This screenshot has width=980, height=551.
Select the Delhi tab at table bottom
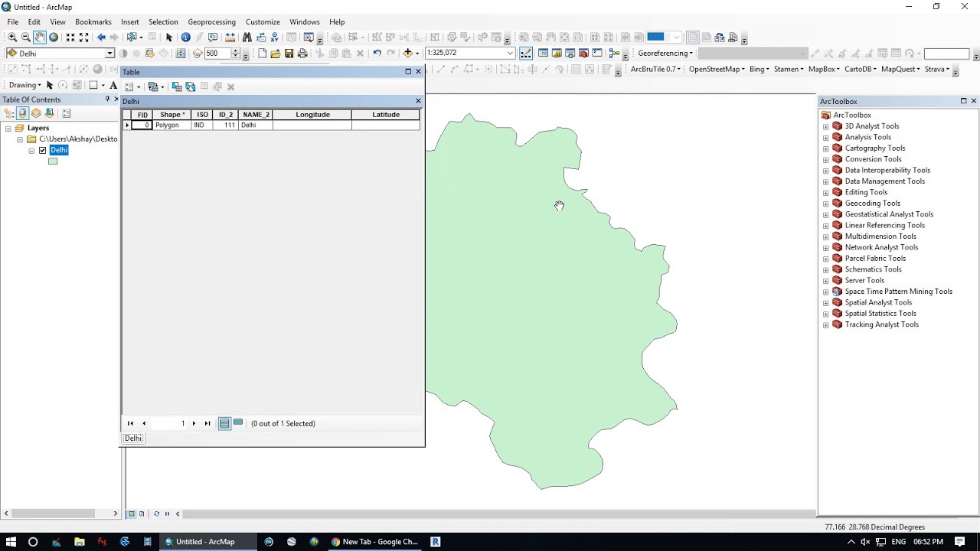(133, 439)
